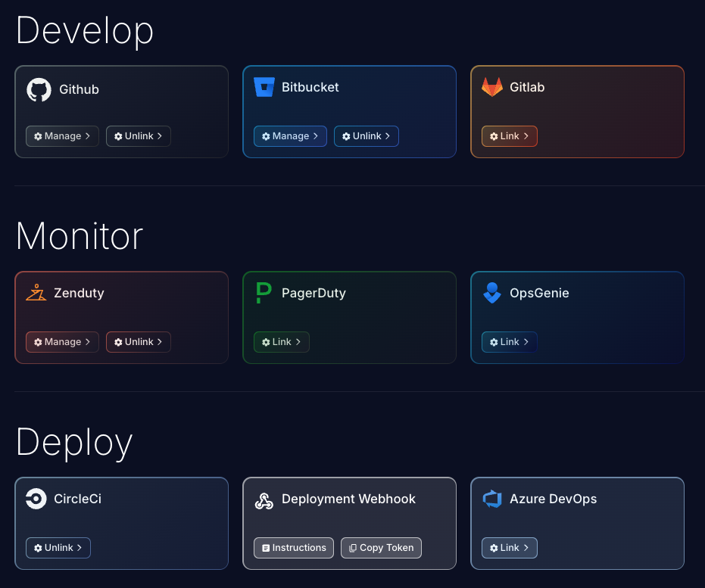
Task: Manage the Zenduty integration
Action: point(62,342)
